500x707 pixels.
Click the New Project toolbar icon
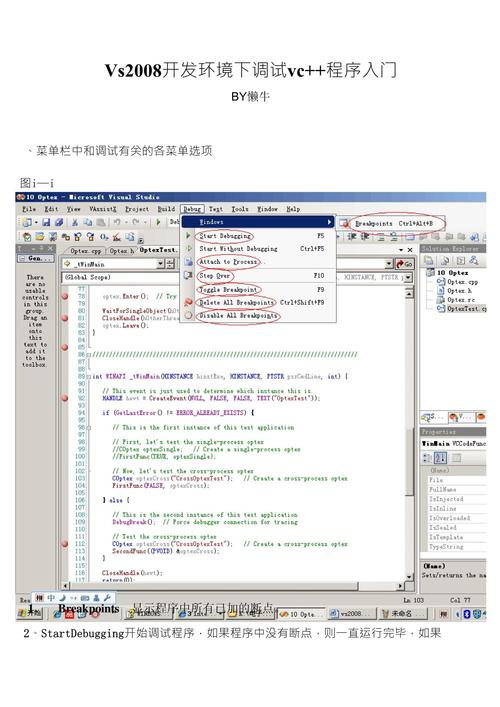point(27,222)
